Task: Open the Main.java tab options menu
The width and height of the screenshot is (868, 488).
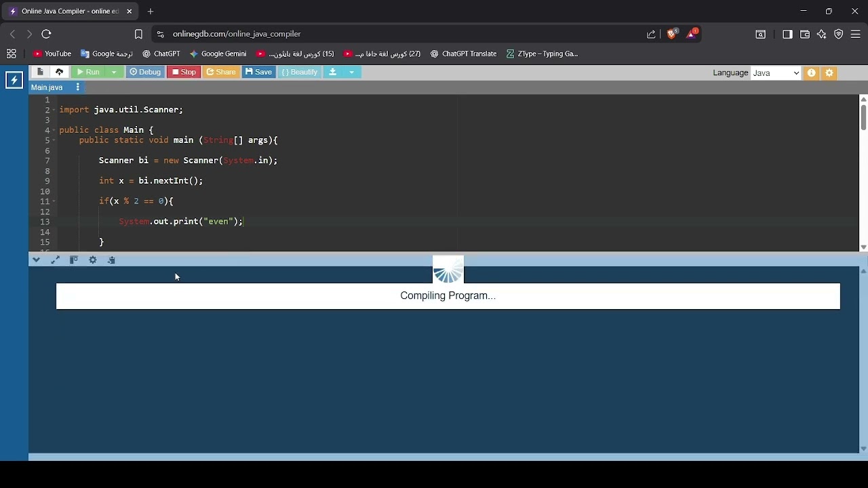Action: click(x=78, y=87)
